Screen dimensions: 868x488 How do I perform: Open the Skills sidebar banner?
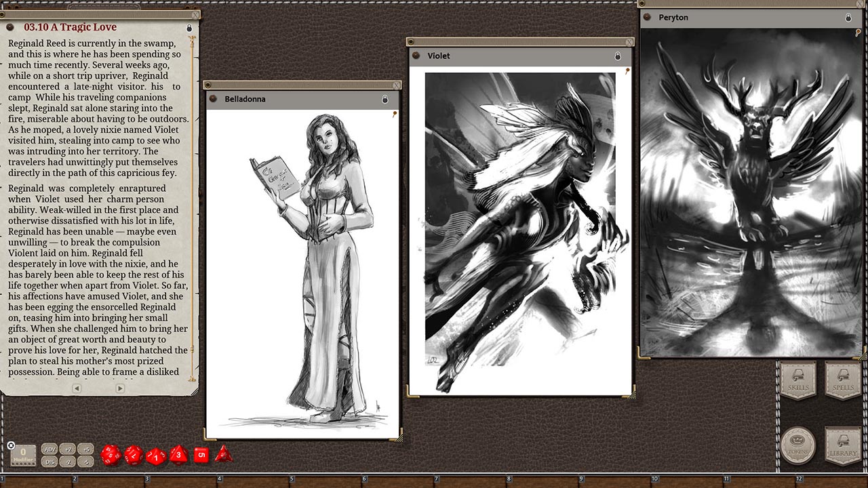point(797,380)
